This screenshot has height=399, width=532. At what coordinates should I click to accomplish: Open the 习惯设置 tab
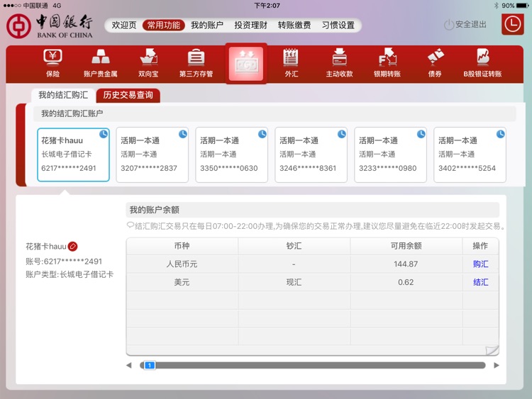338,25
